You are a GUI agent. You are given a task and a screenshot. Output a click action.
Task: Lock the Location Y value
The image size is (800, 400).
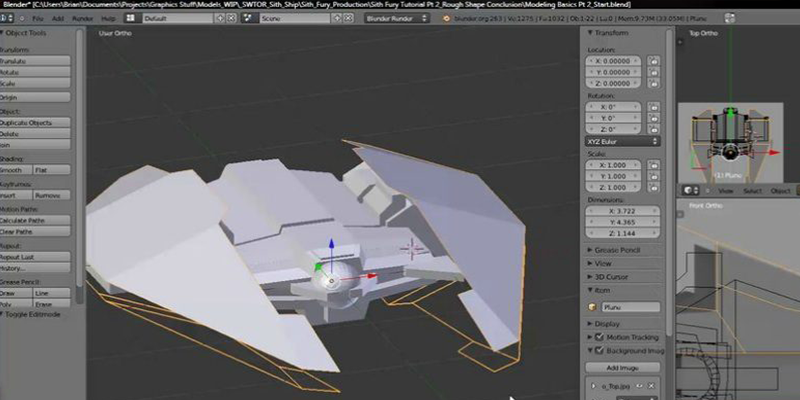pyautogui.click(x=653, y=72)
